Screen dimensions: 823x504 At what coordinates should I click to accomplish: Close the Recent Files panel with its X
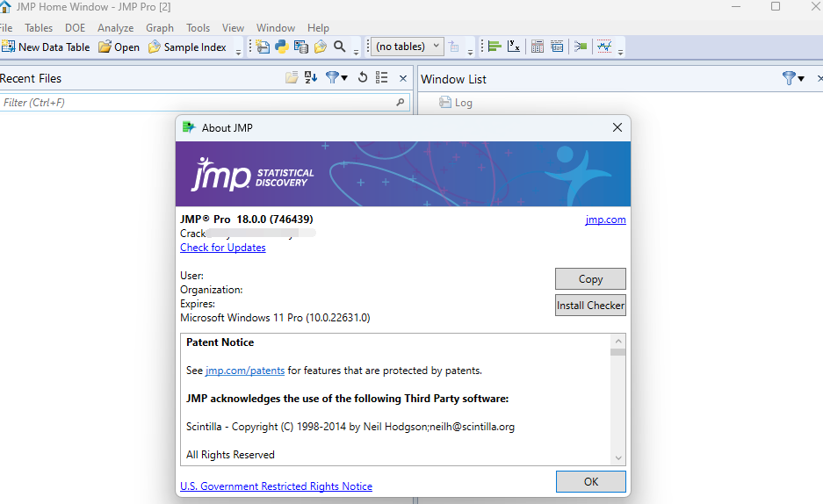[403, 78]
